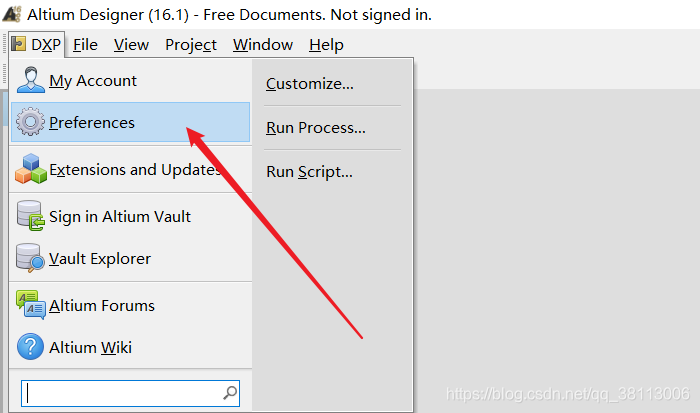
Task: Open the Help menu
Action: pyautogui.click(x=326, y=45)
